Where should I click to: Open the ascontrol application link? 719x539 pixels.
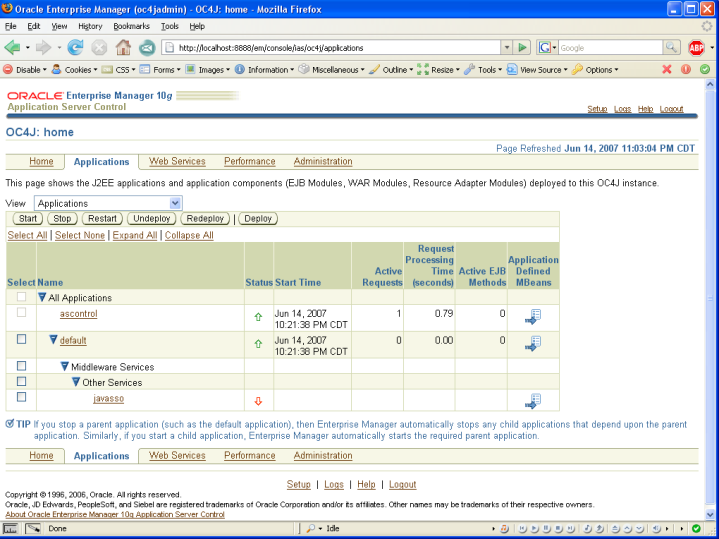click(78, 314)
